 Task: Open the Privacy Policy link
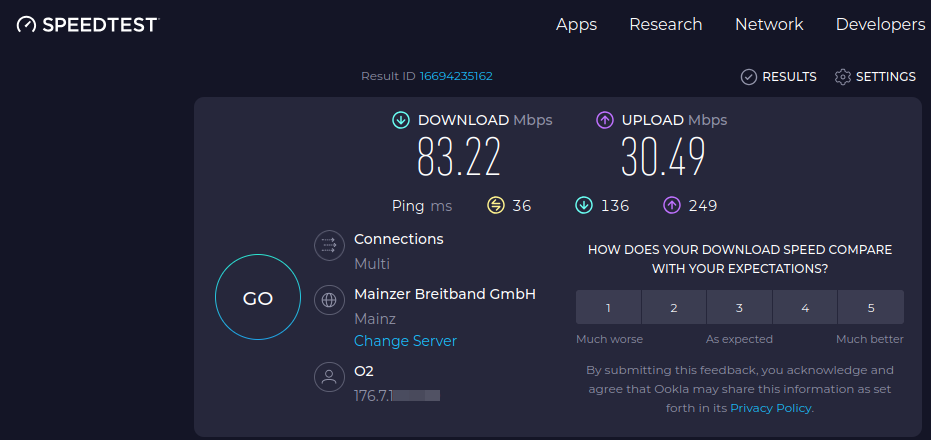point(770,408)
